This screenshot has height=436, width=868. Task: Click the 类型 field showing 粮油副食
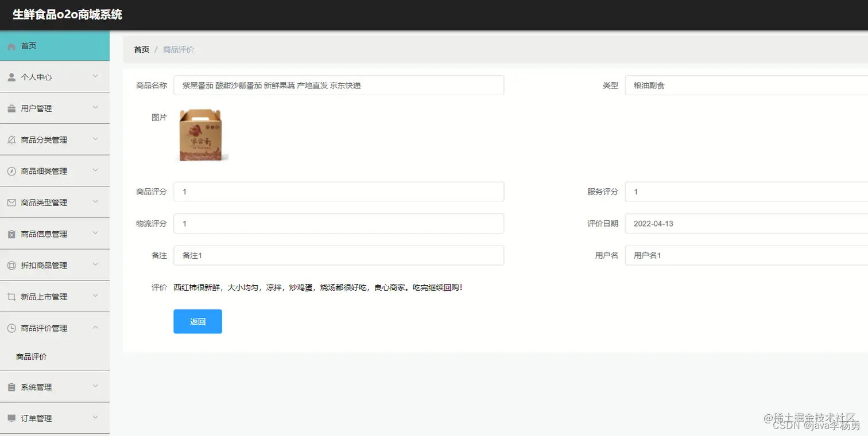(746, 85)
